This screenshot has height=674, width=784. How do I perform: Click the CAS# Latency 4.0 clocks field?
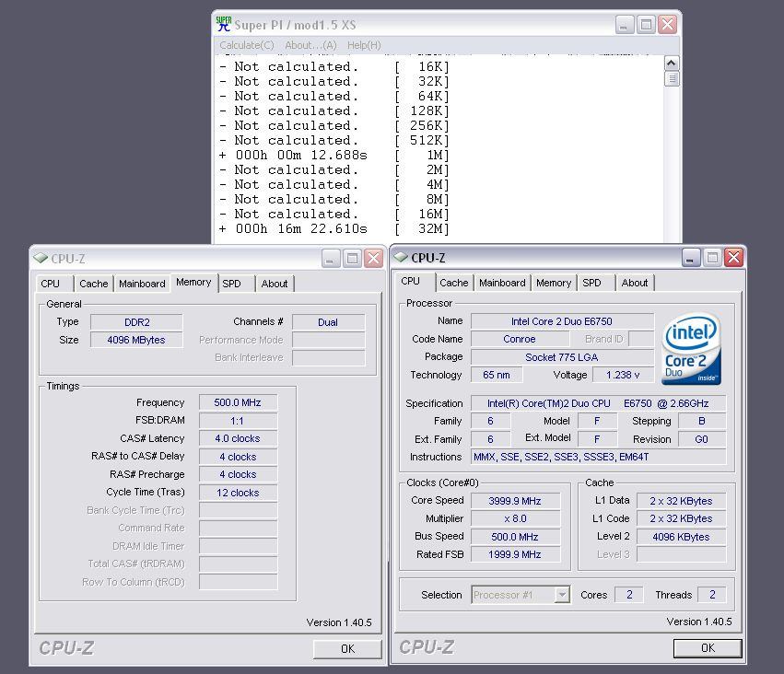coord(238,438)
